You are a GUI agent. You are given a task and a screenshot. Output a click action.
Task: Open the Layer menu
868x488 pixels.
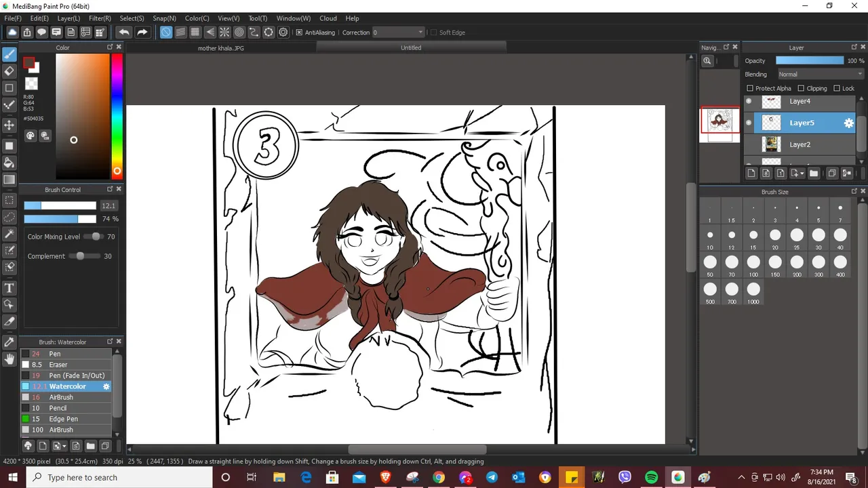(68, 18)
